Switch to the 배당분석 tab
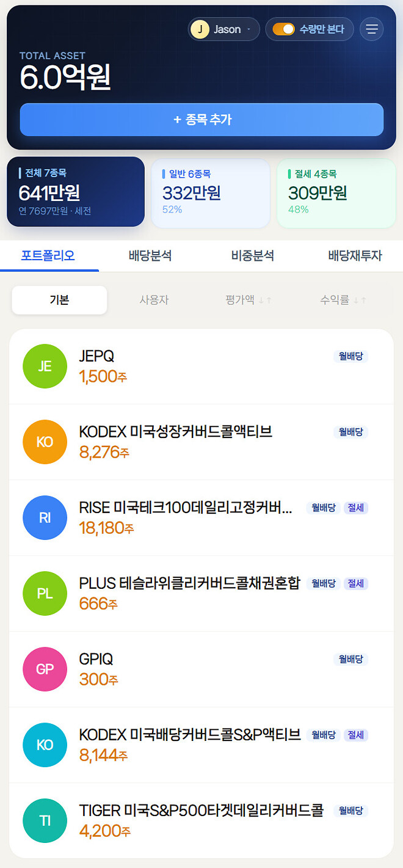 (151, 256)
